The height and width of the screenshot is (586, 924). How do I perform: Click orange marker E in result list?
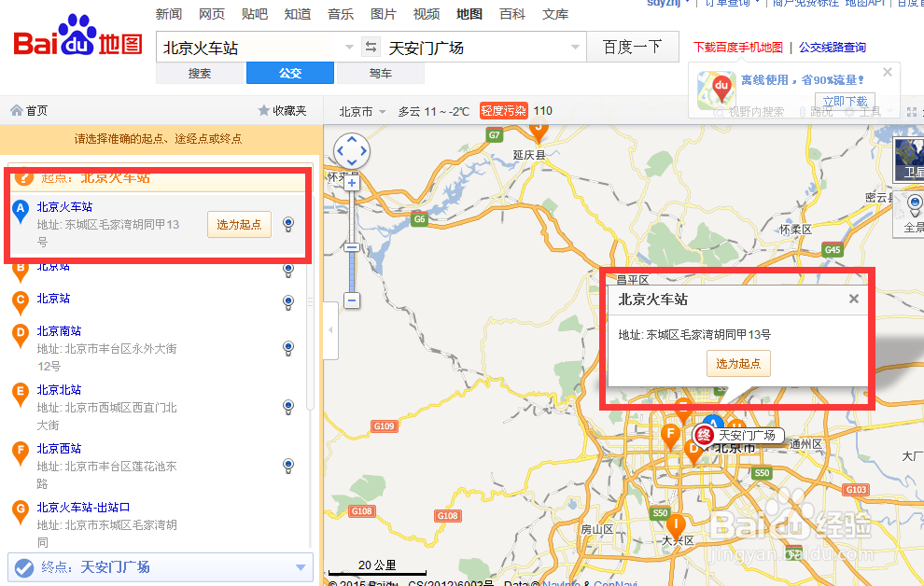pos(21,394)
